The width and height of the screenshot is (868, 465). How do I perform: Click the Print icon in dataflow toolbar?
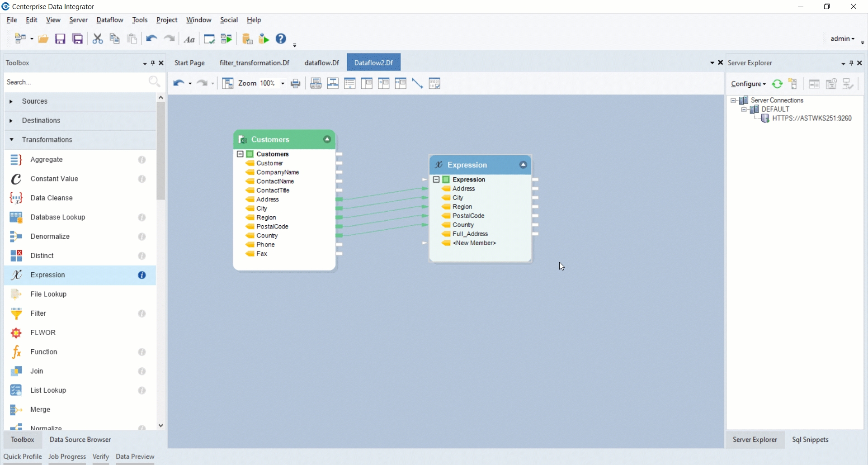(x=296, y=84)
